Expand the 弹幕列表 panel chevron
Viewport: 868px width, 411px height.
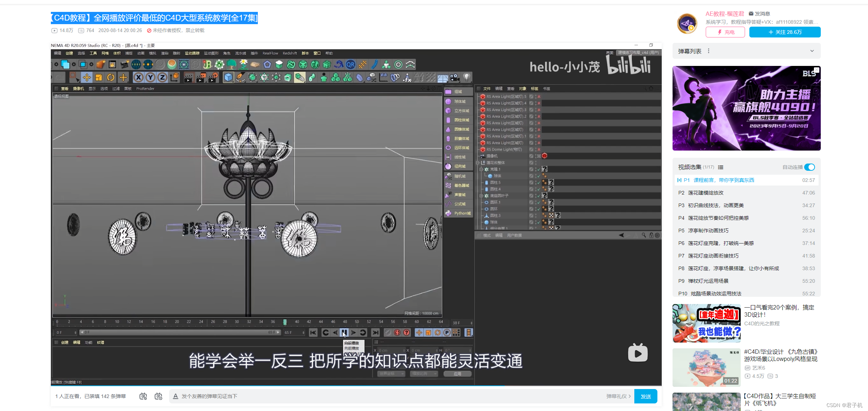[x=812, y=51]
